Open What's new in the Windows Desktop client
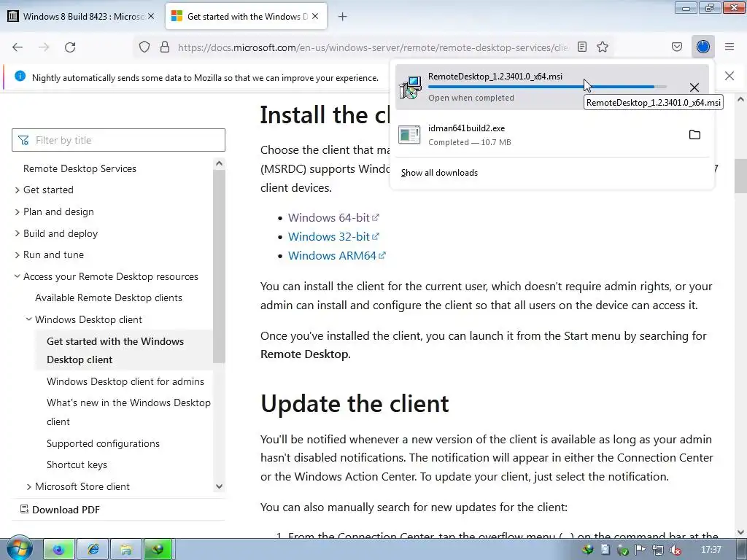Screen dimensions: 747x560 click(x=128, y=413)
